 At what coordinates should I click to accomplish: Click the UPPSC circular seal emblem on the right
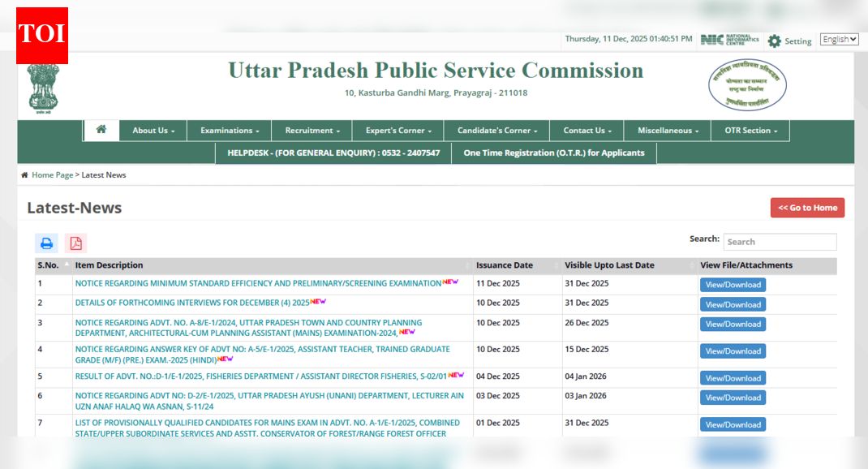(746, 85)
